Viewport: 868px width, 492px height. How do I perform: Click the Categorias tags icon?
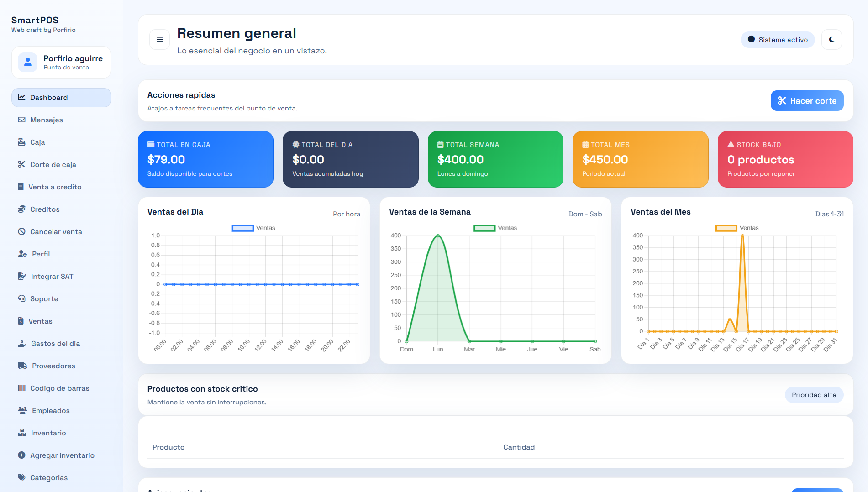coord(21,478)
